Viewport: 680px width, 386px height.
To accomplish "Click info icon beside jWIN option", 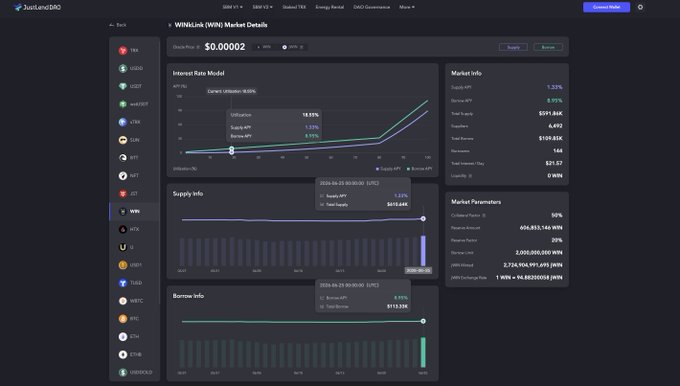I will tap(301, 47).
